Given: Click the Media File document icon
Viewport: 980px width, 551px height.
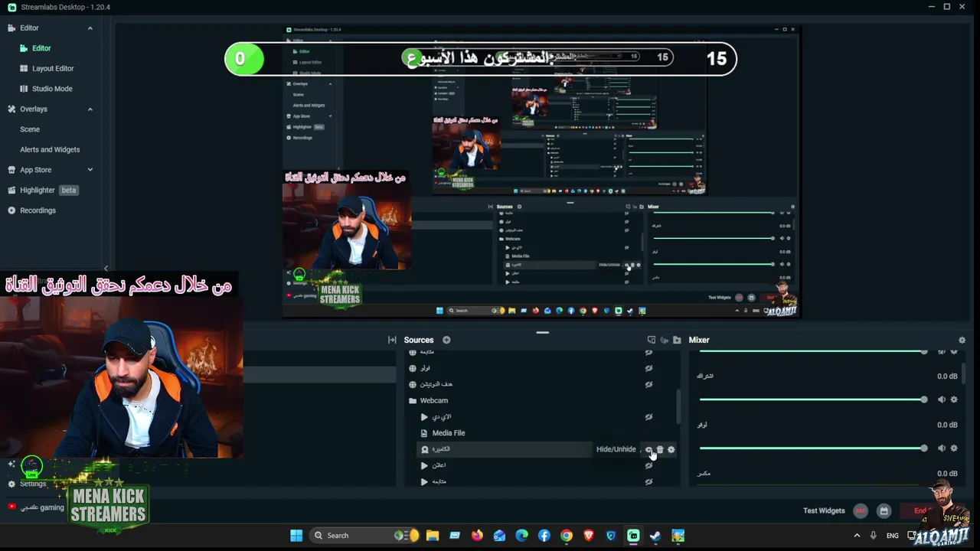Looking at the screenshot, I should (424, 433).
